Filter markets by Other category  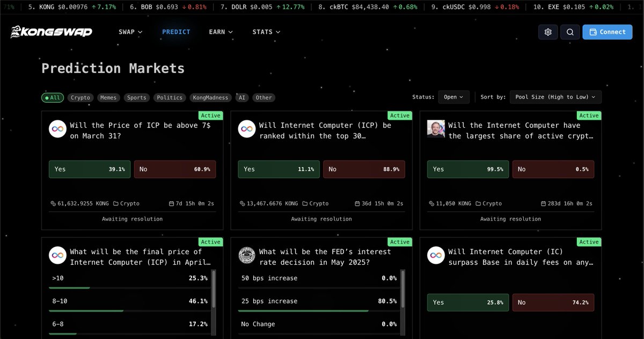(264, 98)
